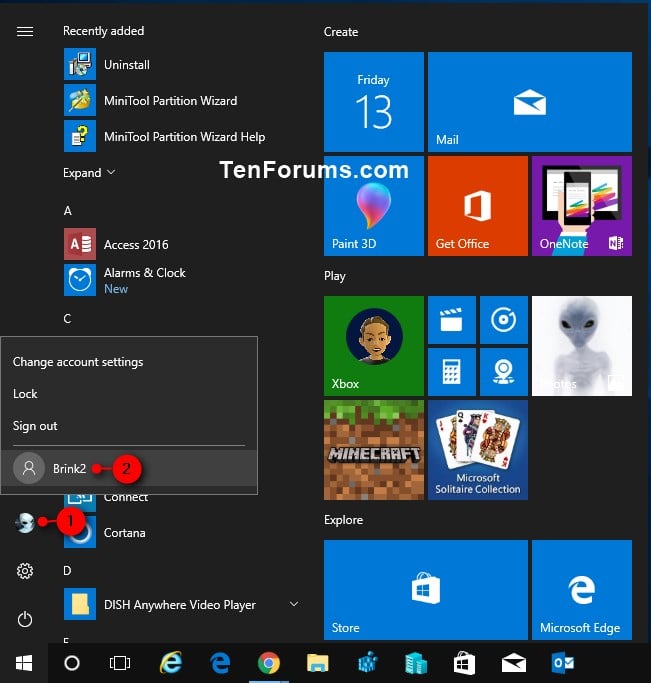Click the letter D section header
Image resolution: width=651 pixels, height=683 pixels.
(x=67, y=570)
